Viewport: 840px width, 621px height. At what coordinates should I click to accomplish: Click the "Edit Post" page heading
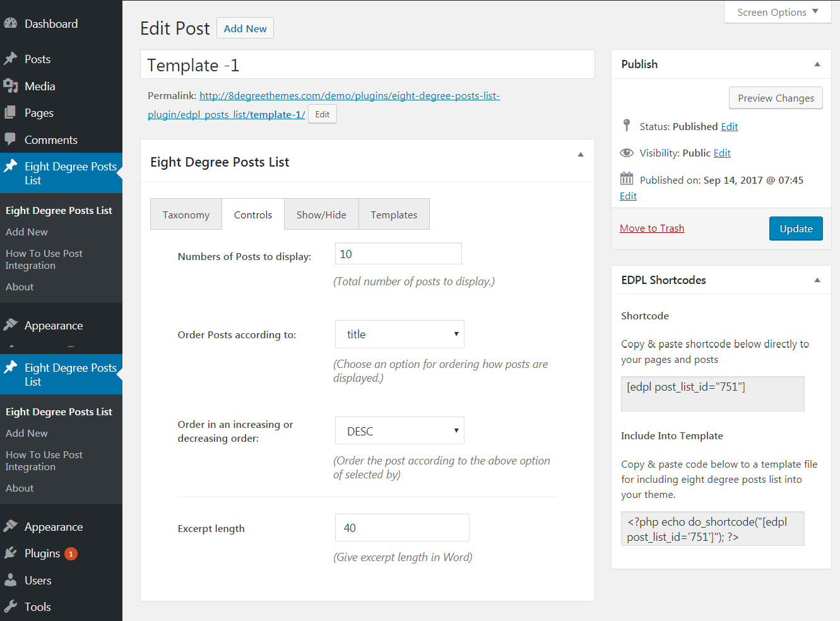tap(175, 28)
